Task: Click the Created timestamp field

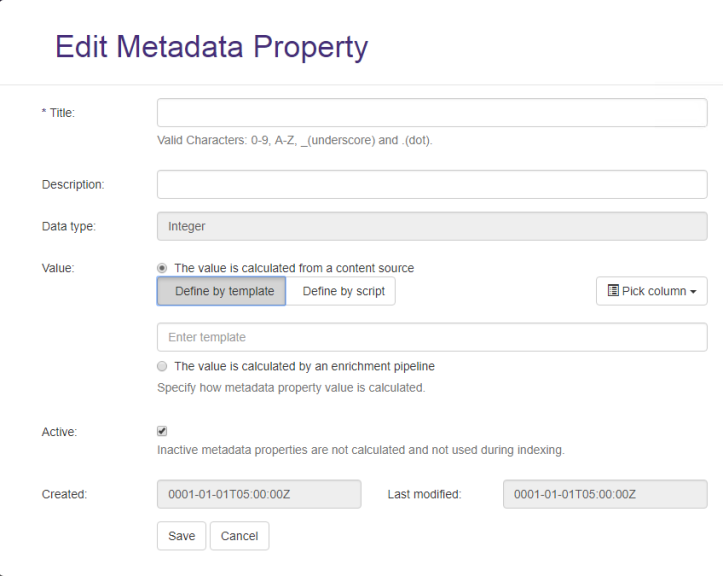Action: [x=259, y=494]
